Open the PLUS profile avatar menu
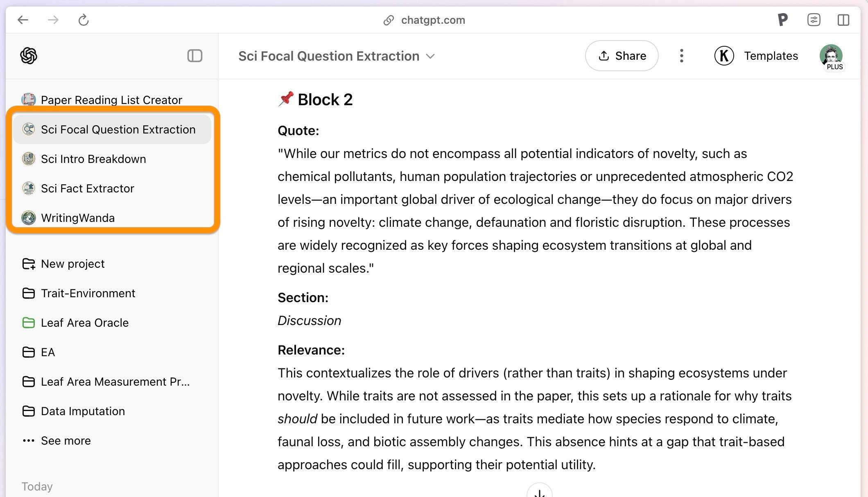 pyautogui.click(x=831, y=56)
